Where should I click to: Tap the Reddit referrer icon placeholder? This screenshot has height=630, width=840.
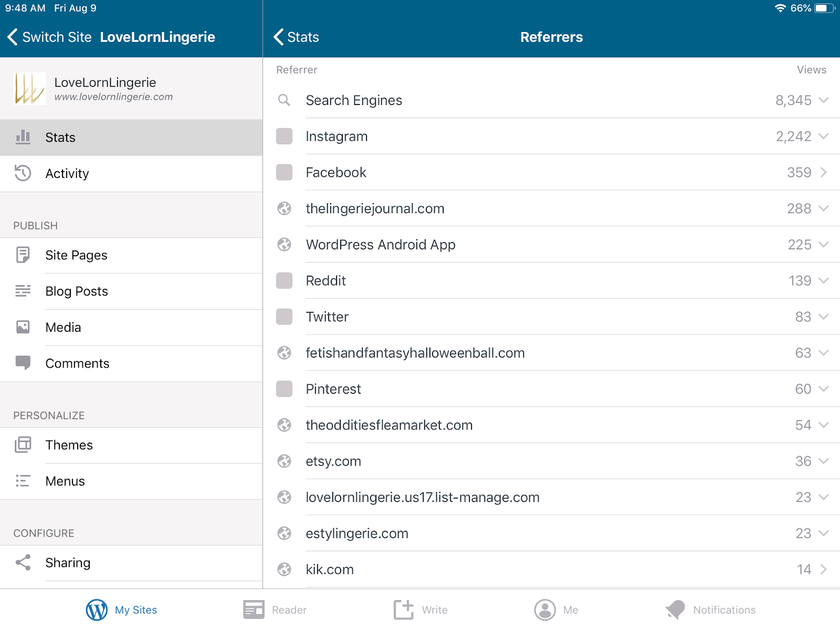pos(284,280)
